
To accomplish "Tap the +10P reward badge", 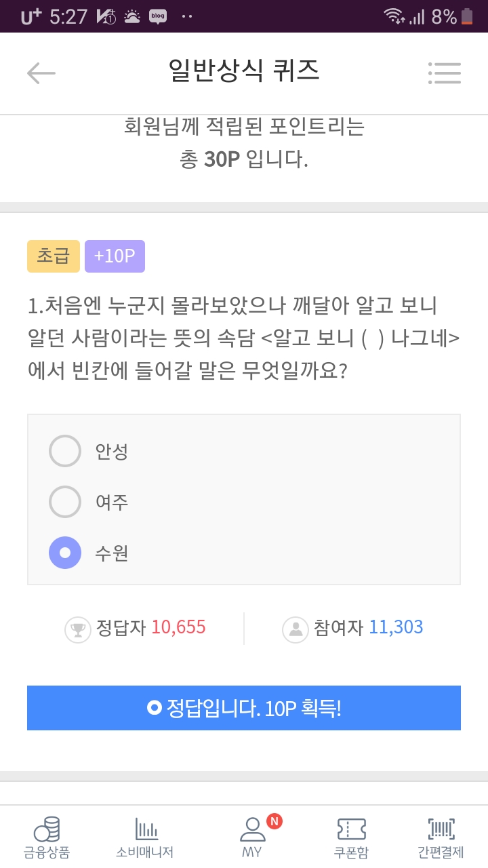I will point(115,256).
